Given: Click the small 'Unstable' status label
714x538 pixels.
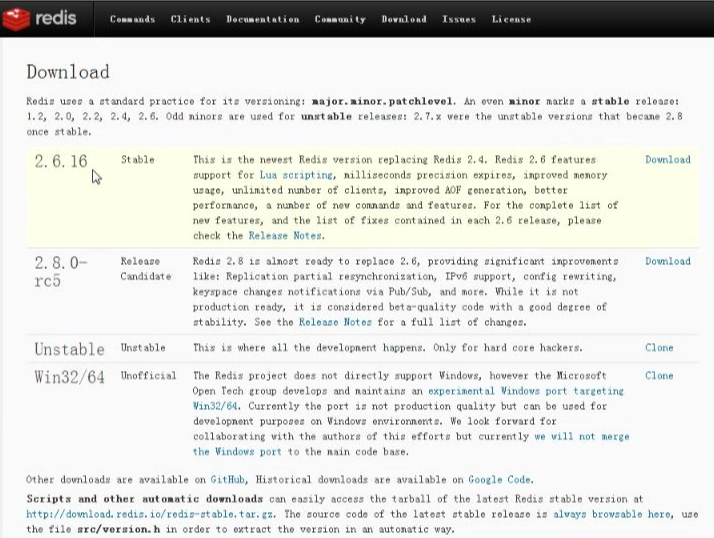Looking at the screenshot, I should (x=143, y=348).
